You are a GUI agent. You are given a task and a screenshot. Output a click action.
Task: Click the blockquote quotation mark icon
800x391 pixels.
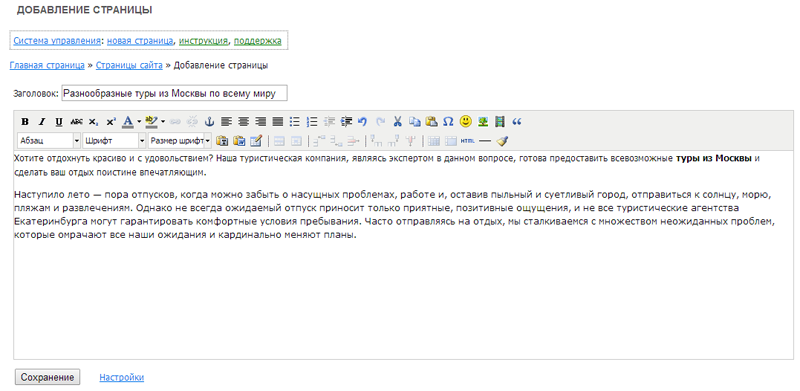point(517,121)
